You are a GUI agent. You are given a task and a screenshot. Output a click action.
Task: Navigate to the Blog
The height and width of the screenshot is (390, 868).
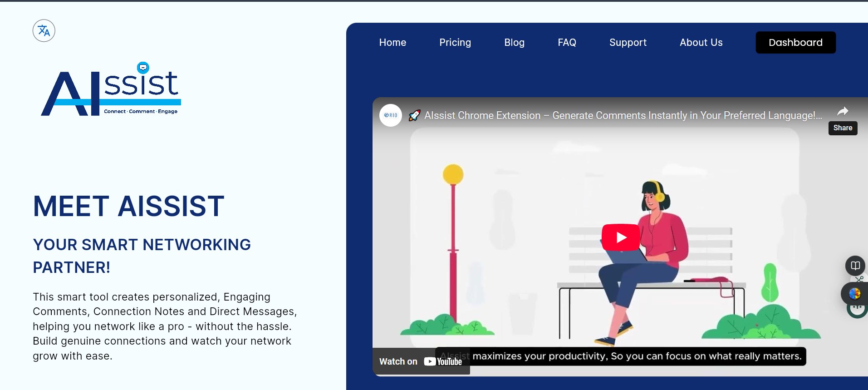(x=514, y=42)
